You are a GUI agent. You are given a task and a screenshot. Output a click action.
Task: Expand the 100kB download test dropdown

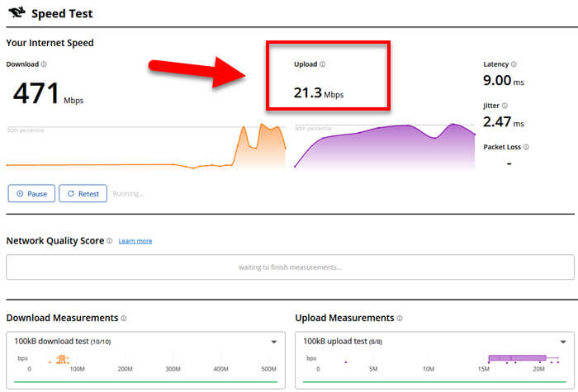[x=274, y=342]
